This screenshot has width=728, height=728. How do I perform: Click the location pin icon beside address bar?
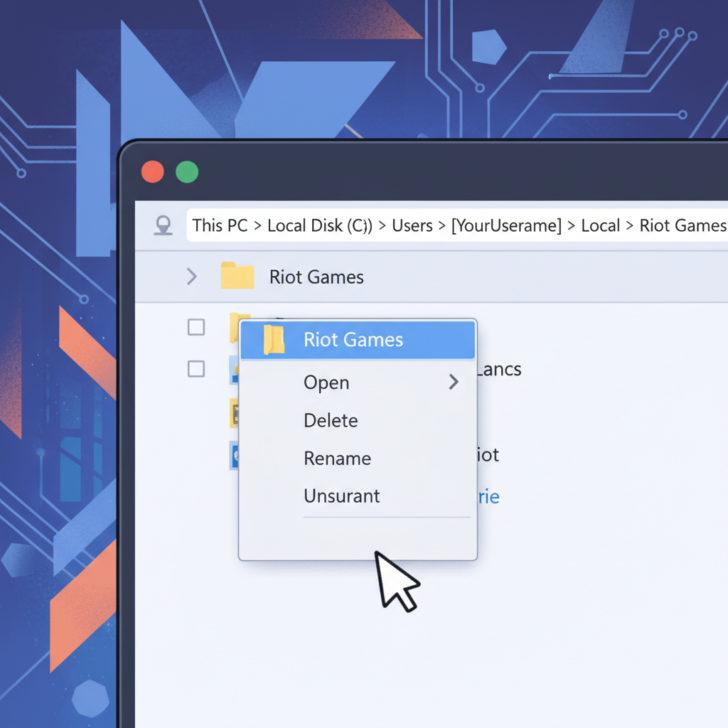point(164,226)
